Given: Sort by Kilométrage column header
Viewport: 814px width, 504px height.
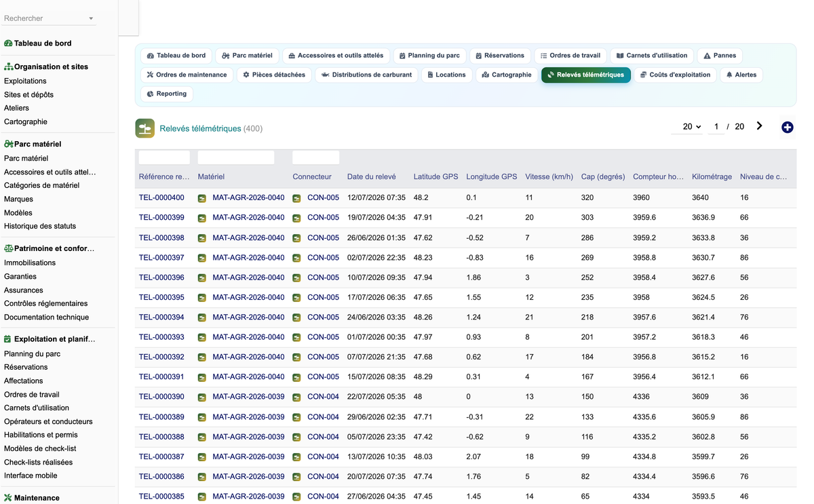Looking at the screenshot, I should [712, 177].
